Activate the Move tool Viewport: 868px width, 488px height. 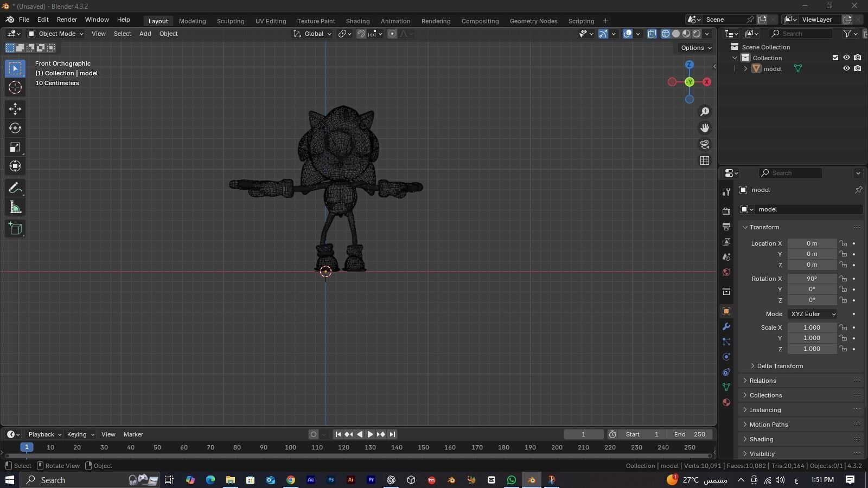[x=15, y=109]
